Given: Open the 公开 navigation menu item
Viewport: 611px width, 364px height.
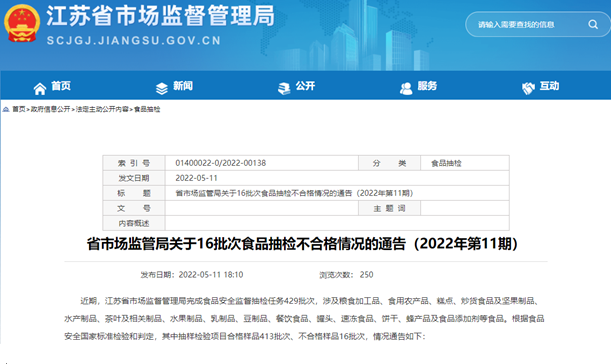Looking at the screenshot, I should 305,86.
